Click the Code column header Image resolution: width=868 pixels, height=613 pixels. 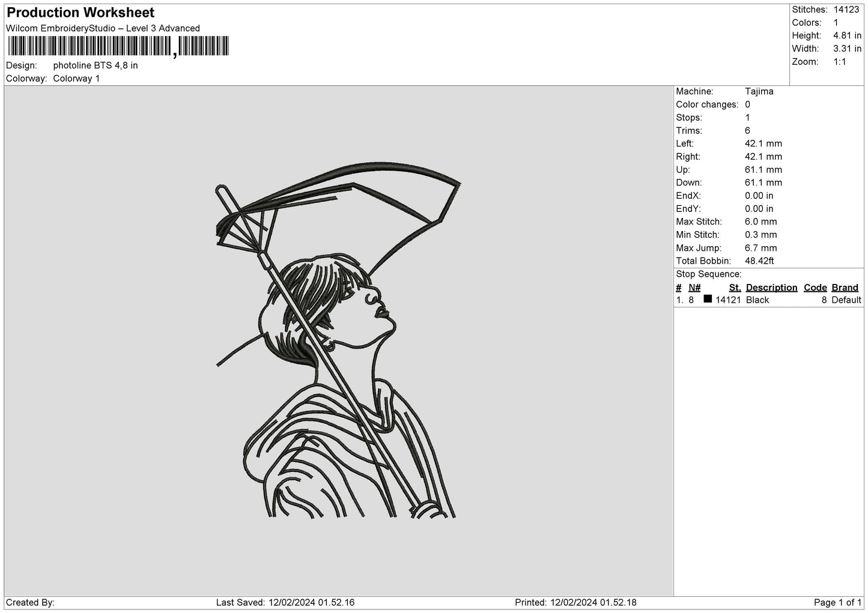coord(815,288)
